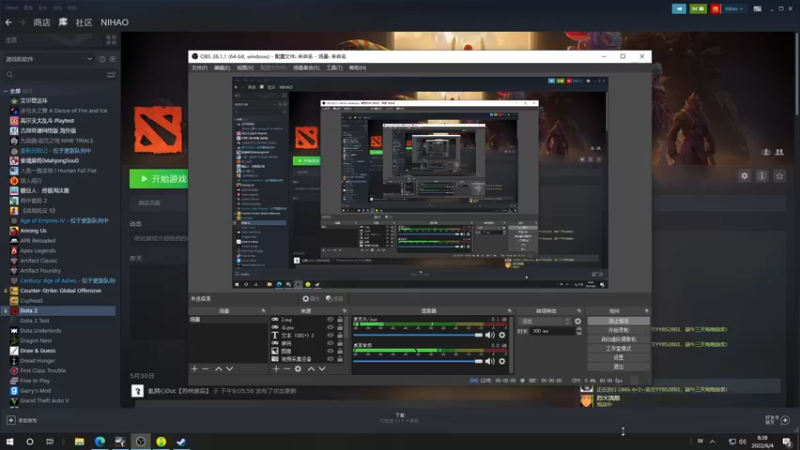Open settings gear of second mixer channel

pyautogui.click(x=502, y=361)
